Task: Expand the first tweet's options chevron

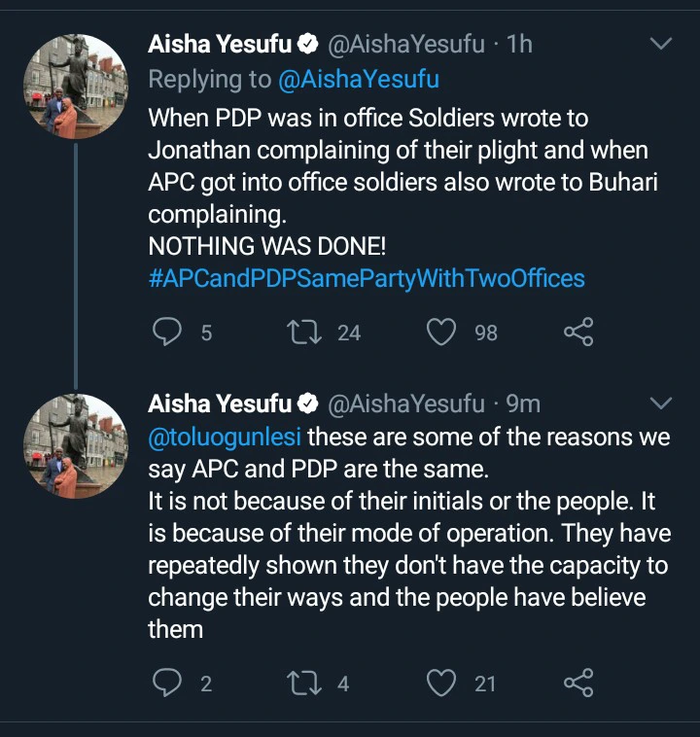Action: (660, 45)
